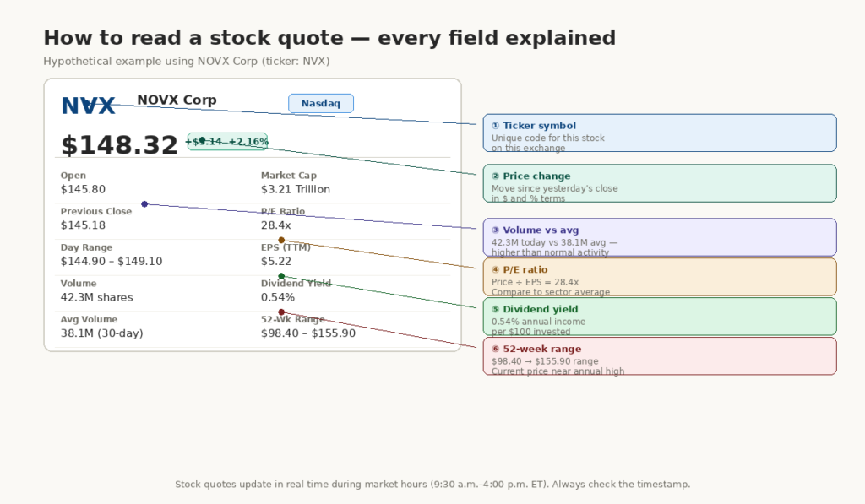Open the Volume vs avg explanation card
The image size is (865, 504).
point(660,237)
